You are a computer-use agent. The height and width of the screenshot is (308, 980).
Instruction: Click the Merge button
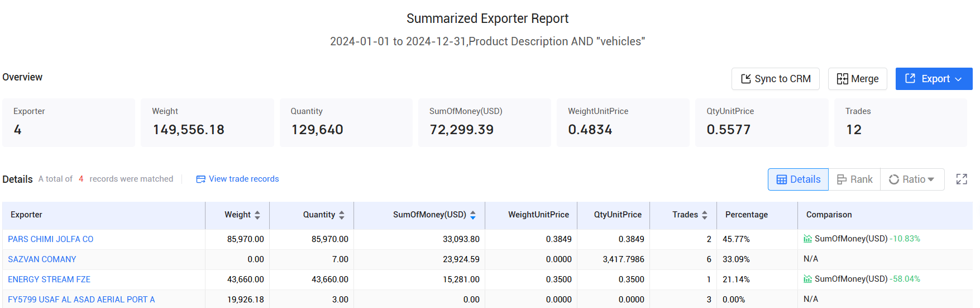[x=857, y=79]
